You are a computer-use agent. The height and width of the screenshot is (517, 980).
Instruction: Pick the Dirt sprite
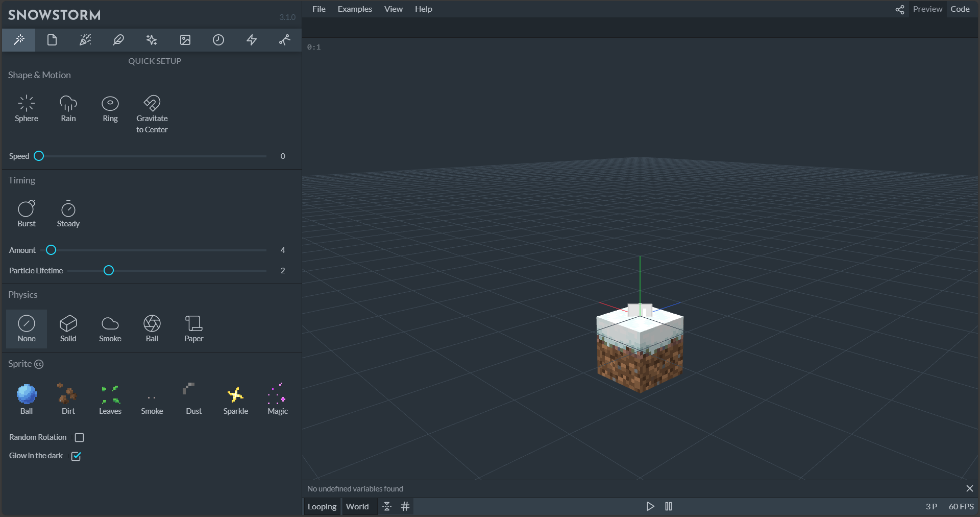click(x=68, y=400)
